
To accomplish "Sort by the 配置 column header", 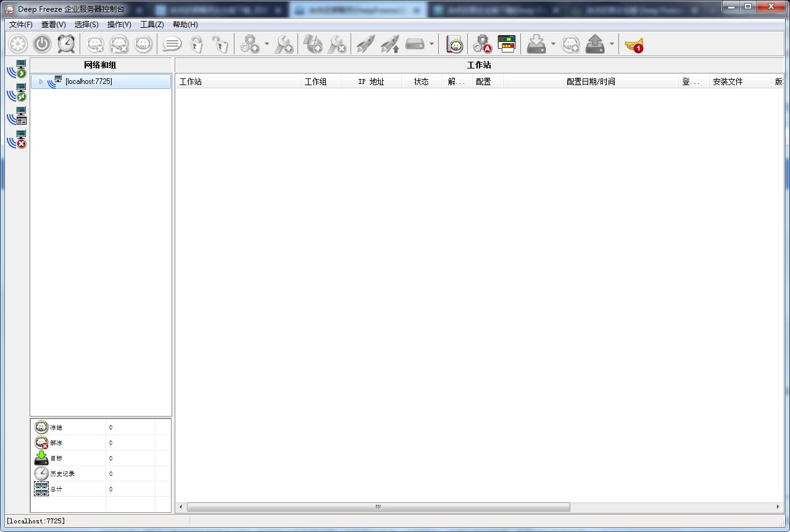I will (x=488, y=81).
